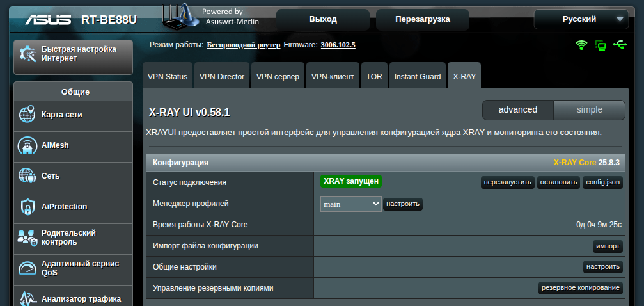The width and height of the screenshot is (644, 306).
Task: Open the Русский language dropdown
Action: tap(581, 19)
